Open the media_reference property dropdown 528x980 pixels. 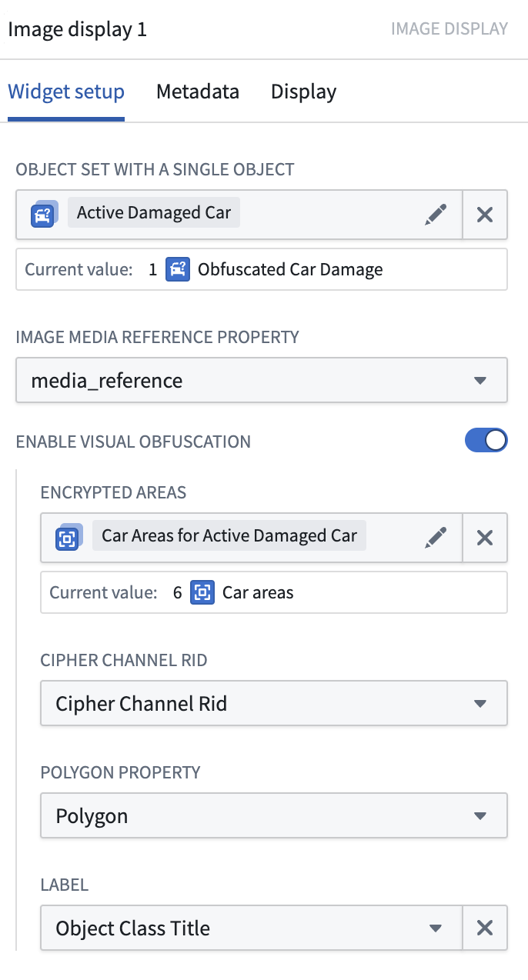coord(262,380)
